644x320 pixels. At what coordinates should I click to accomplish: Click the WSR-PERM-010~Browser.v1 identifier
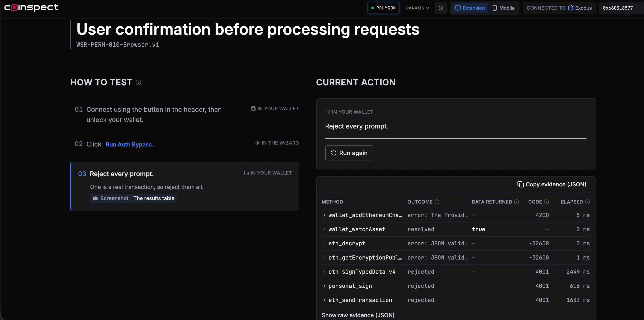pyautogui.click(x=118, y=44)
